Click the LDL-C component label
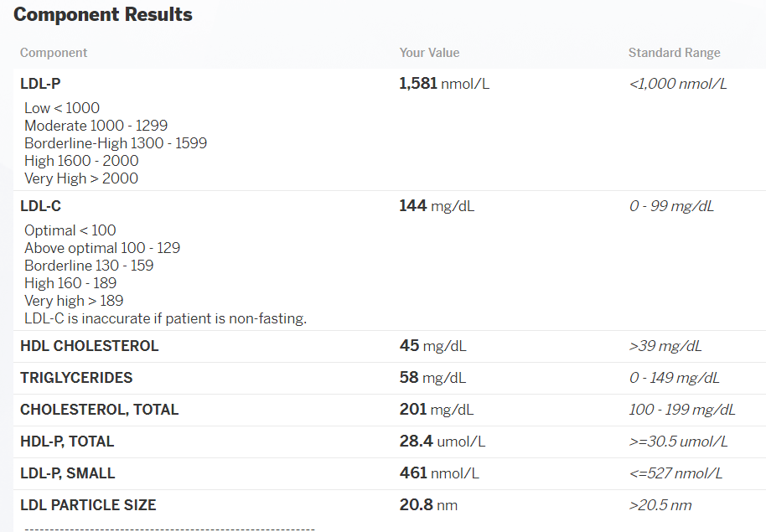Viewport: 766px width, 532px height. (40, 206)
